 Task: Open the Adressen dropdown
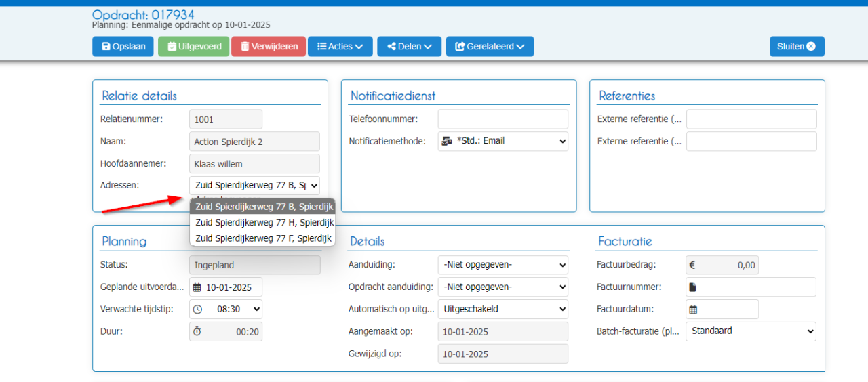coord(254,186)
